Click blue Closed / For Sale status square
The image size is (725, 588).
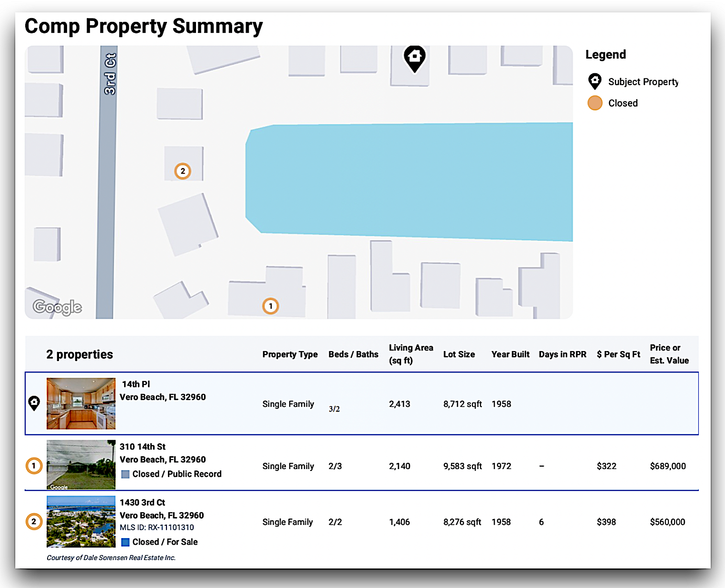(126, 542)
